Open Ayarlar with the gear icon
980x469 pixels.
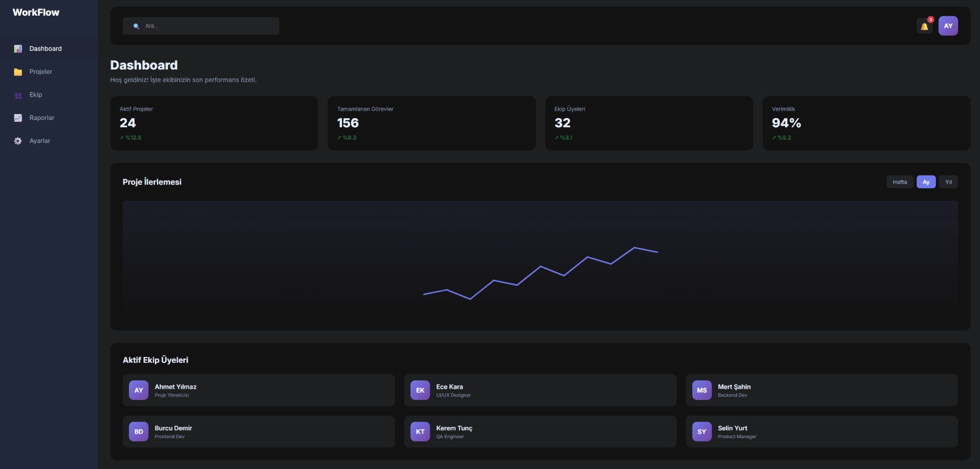click(18, 141)
